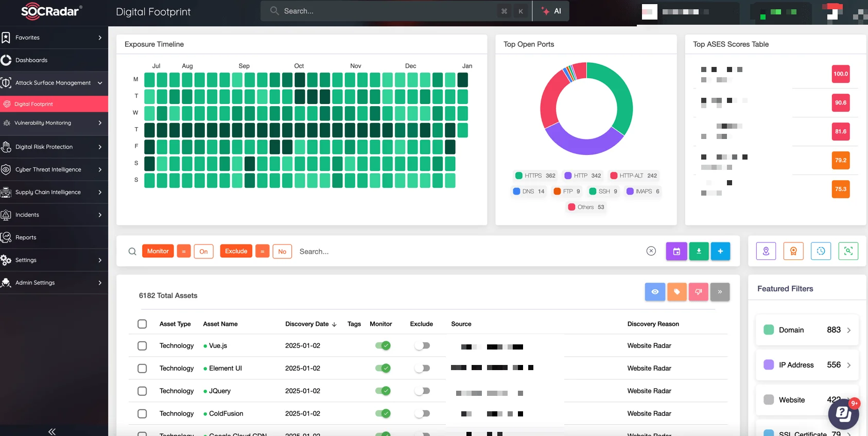Open Reports menu item
The width and height of the screenshot is (868, 436).
54,237
